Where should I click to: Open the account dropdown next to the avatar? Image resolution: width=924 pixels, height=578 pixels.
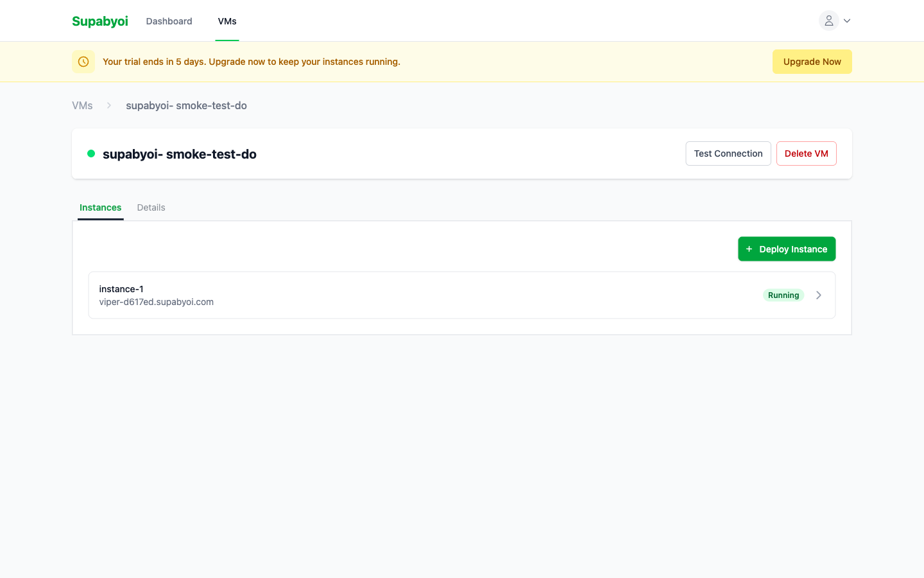(x=846, y=21)
